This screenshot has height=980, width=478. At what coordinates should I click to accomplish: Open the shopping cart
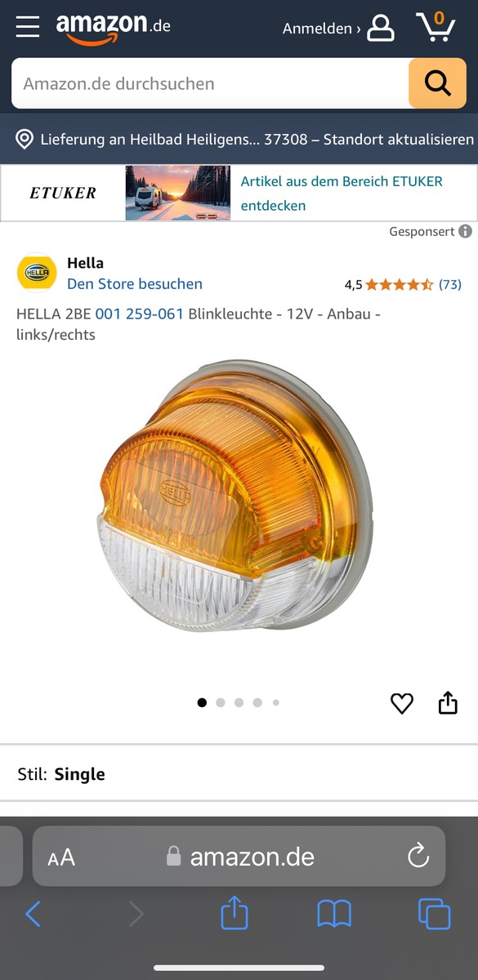436,26
